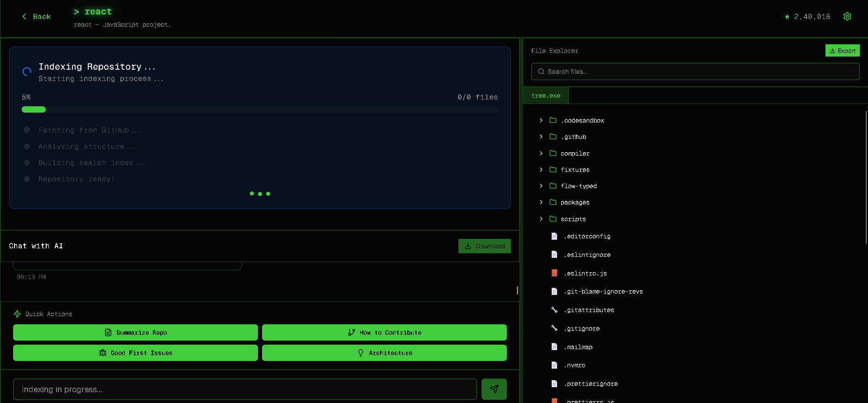868x403 pixels.
Task: Click the Export button
Action: tap(842, 51)
